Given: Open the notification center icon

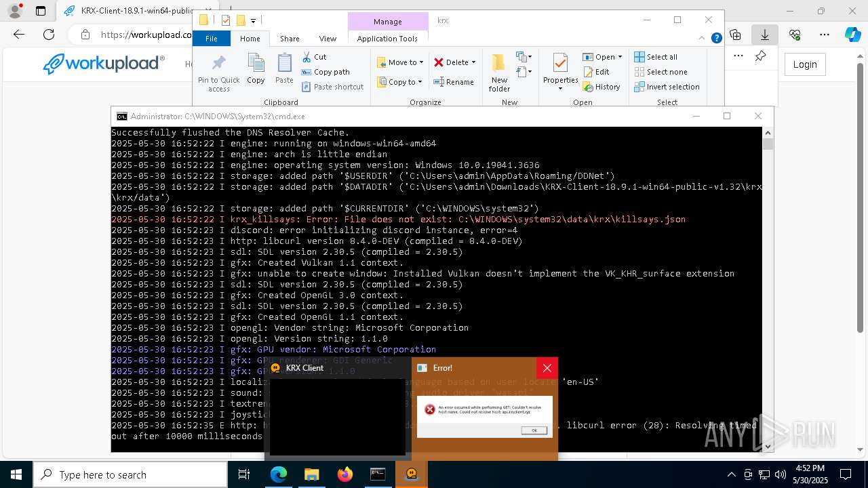Looking at the screenshot, I should point(846,474).
